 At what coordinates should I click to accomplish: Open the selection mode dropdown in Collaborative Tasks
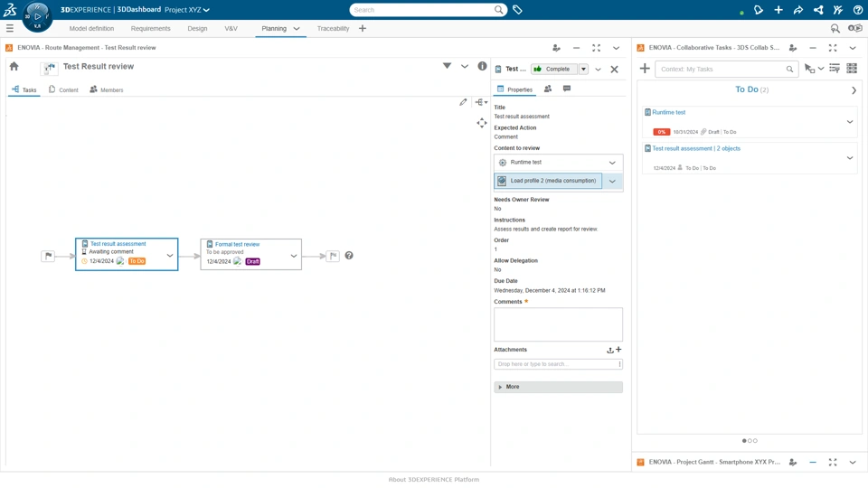coord(821,69)
